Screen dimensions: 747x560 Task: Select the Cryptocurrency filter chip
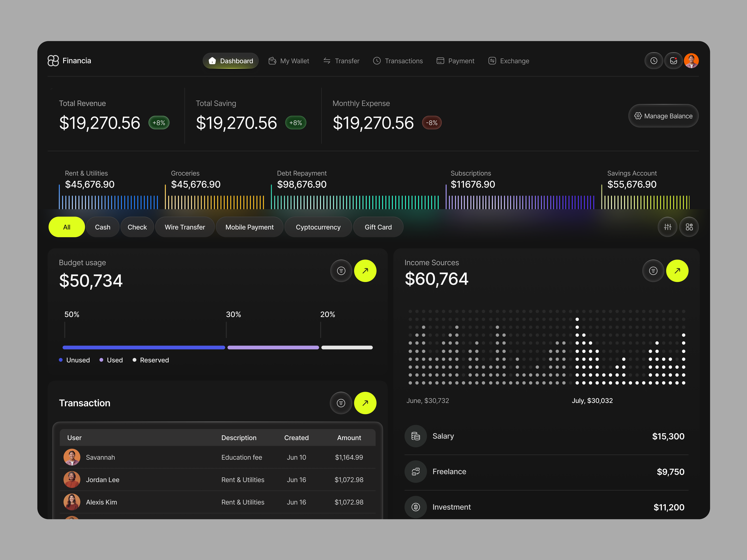pos(318,227)
